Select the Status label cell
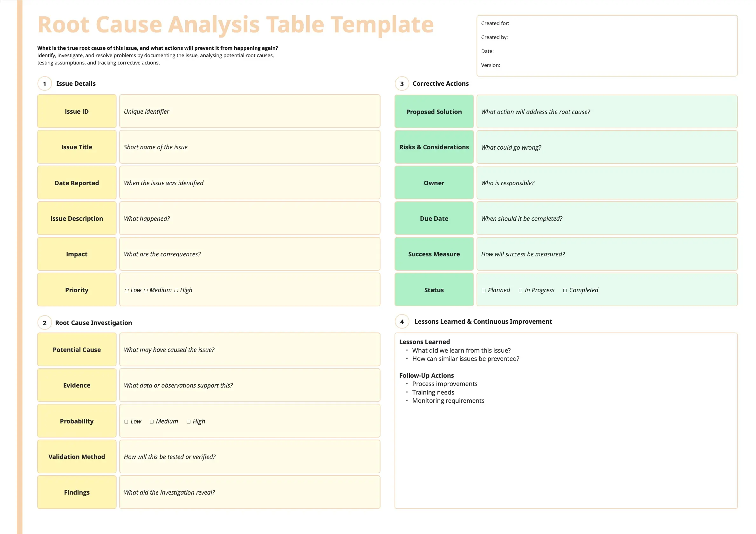Screen dimensions: 756x534 click(x=434, y=289)
